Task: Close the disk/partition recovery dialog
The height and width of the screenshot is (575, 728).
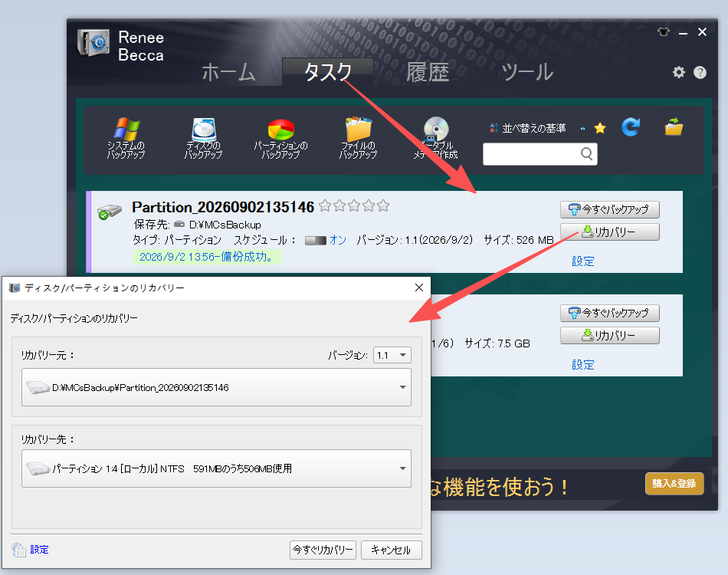Action: (x=418, y=288)
